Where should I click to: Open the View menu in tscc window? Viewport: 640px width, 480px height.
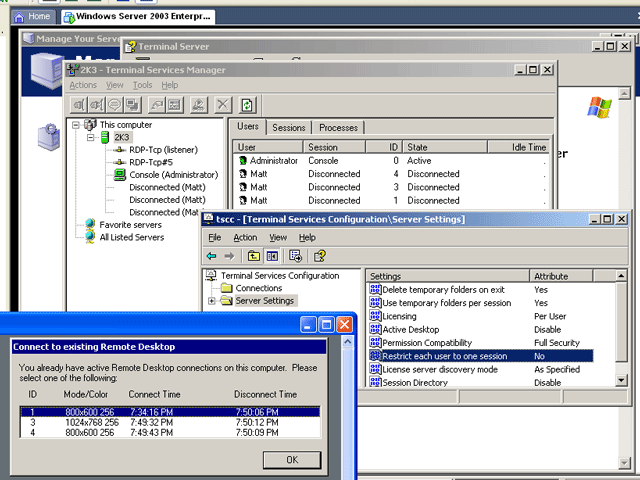tap(278, 238)
